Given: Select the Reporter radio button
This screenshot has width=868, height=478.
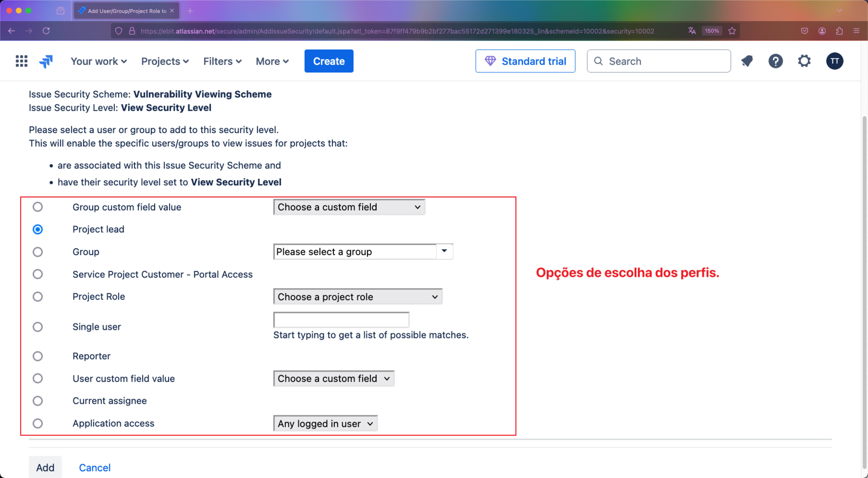Looking at the screenshot, I should point(38,356).
